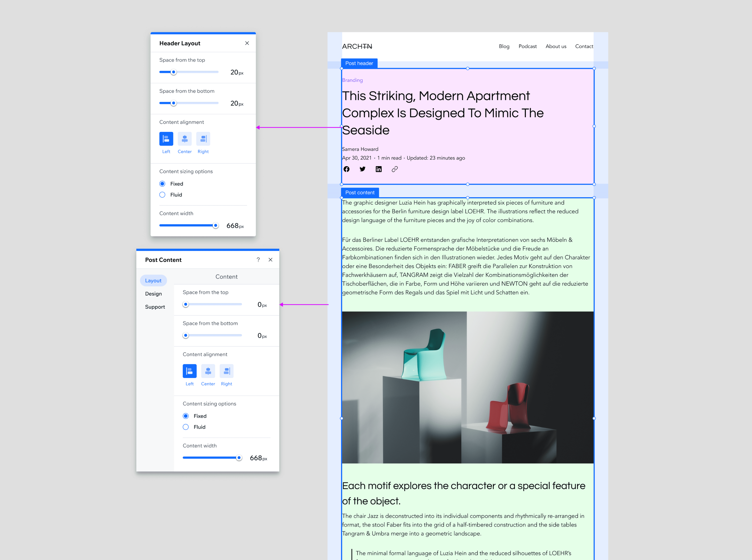
Task: Copy post link icon
Action: click(x=395, y=169)
